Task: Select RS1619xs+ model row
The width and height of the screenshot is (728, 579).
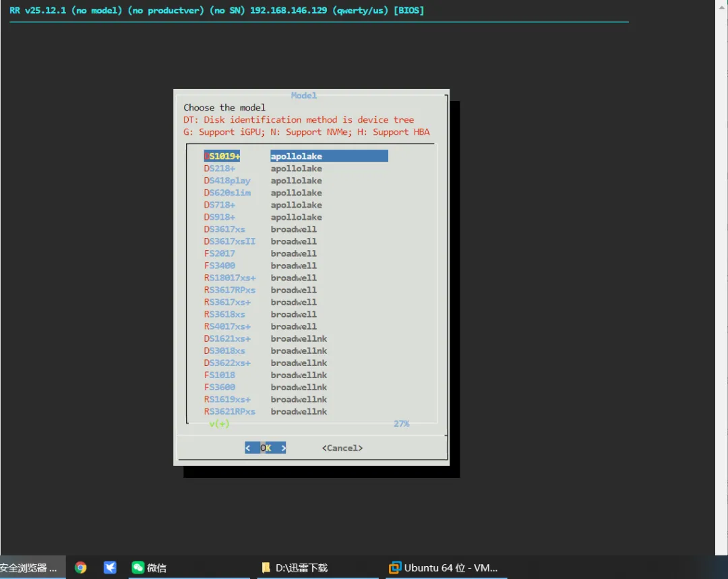Action: coord(265,399)
